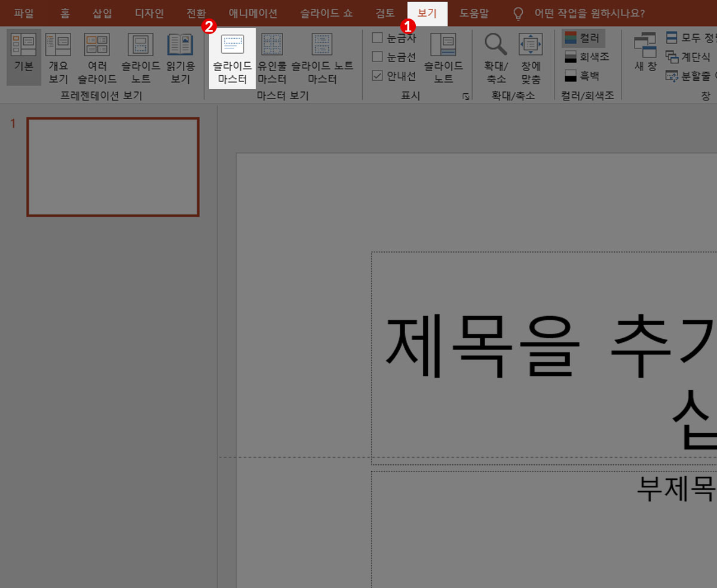Enable the Gridlines (눈금선) checkbox

pos(377,57)
